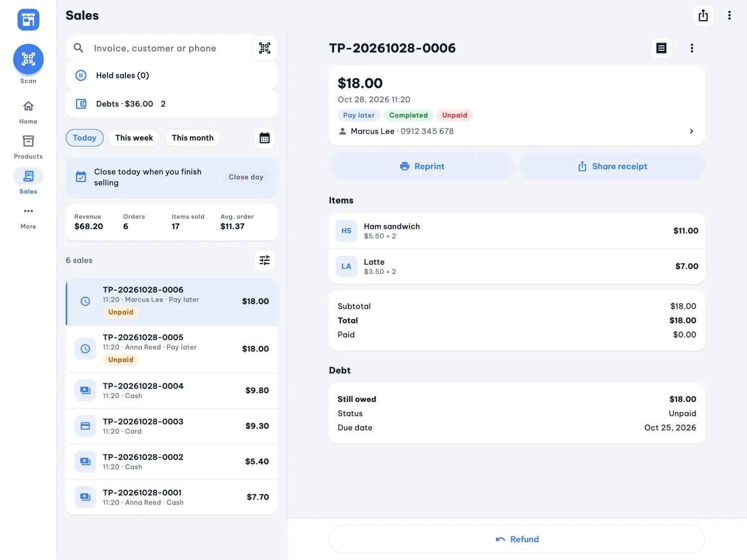Image resolution: width=747 pixels, height=560 pixels.
Task: Click the Revenue $68.20 stat
Action: [x=89, y=222]
